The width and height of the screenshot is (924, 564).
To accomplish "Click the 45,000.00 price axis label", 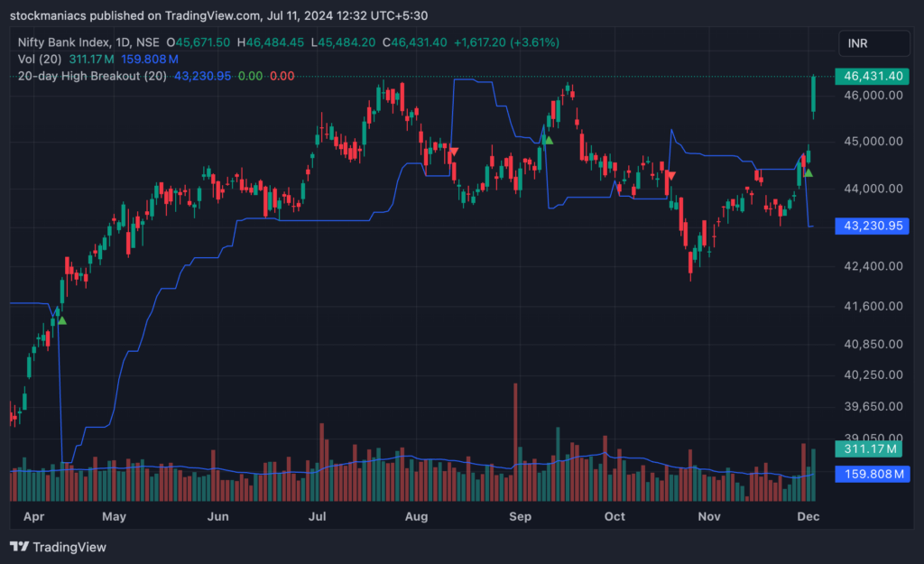I will (x=873, y=142).
